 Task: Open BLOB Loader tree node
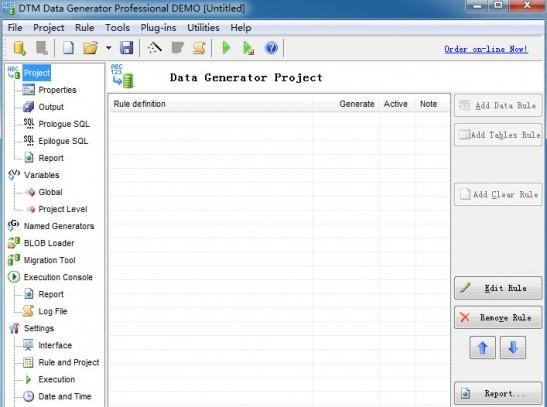(49, 243)
